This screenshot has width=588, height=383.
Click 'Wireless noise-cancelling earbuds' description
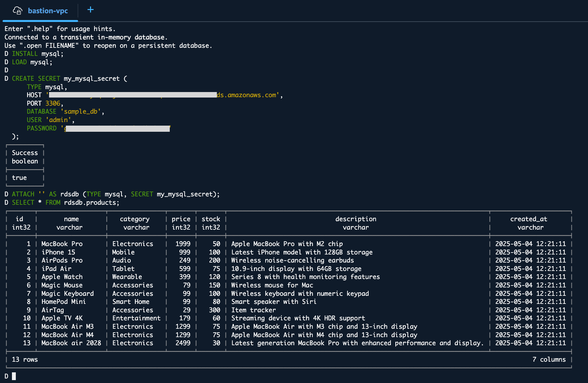click(292, 260)
